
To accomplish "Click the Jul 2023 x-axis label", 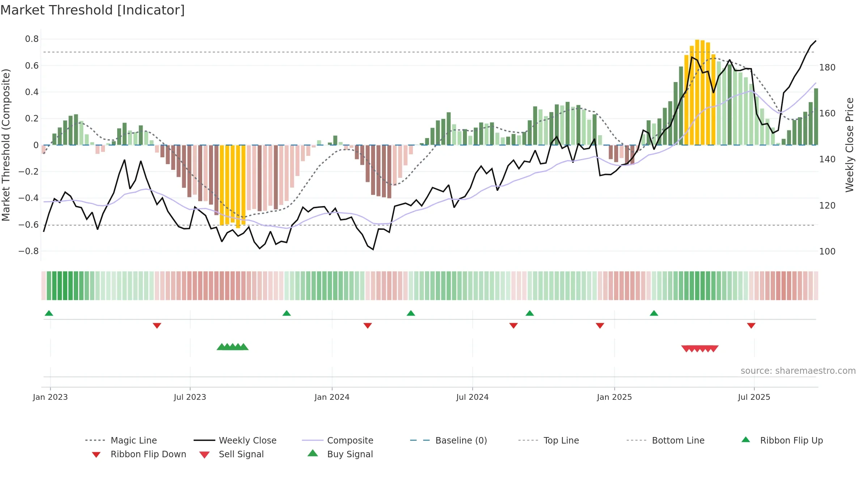I will (x=190, y=397).
